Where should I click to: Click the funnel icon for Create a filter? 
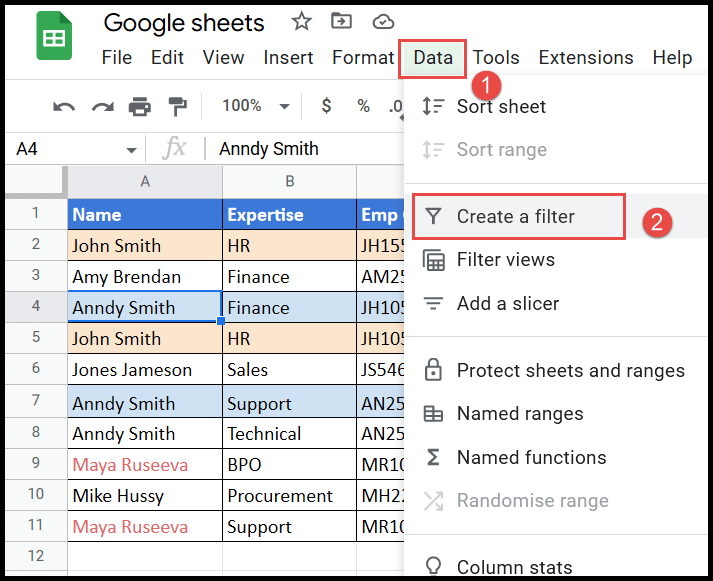pyautogui.click(x=433, y=216)
